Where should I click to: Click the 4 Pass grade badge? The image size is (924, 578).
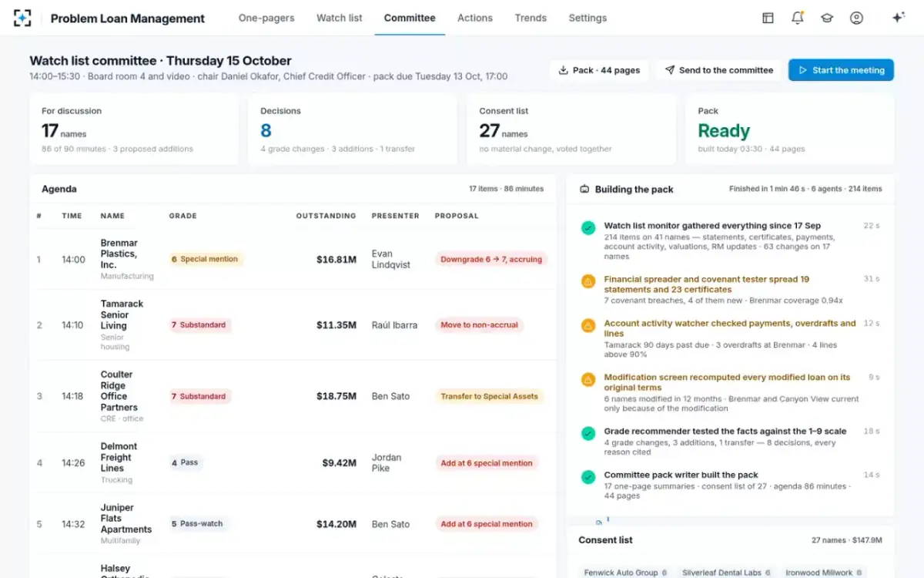point(186,462)
